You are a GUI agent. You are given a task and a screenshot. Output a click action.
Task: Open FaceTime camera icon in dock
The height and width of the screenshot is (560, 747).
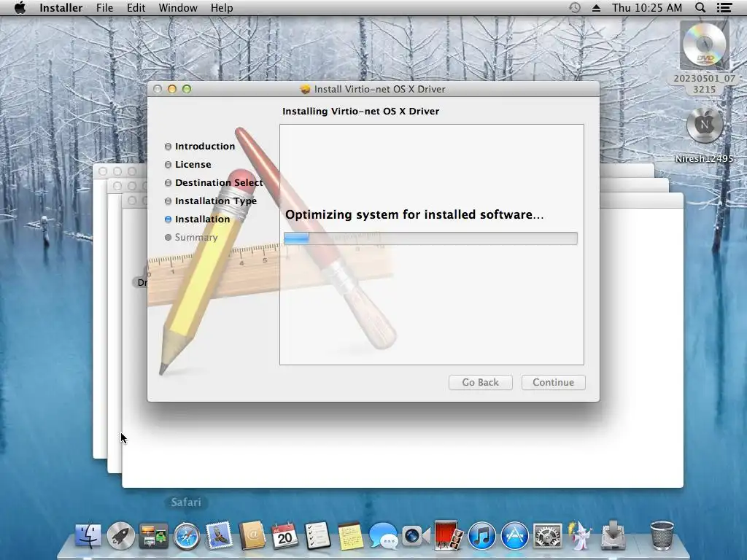416,536
